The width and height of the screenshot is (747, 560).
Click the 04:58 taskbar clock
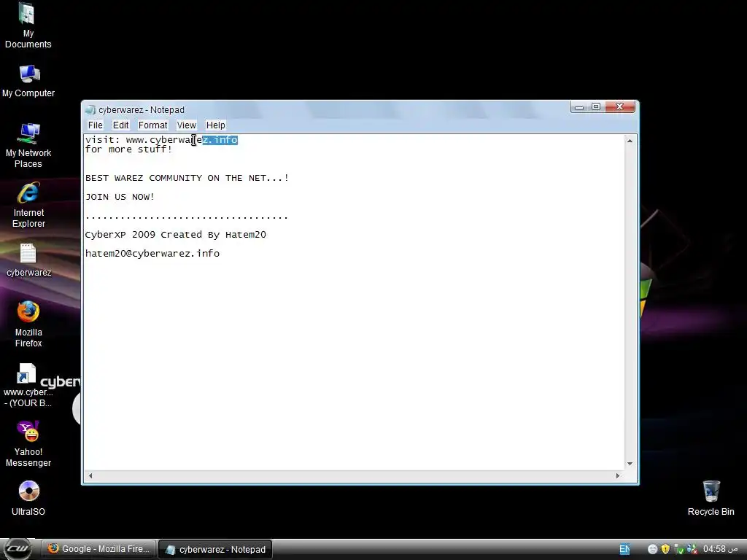tap(721, 549)
